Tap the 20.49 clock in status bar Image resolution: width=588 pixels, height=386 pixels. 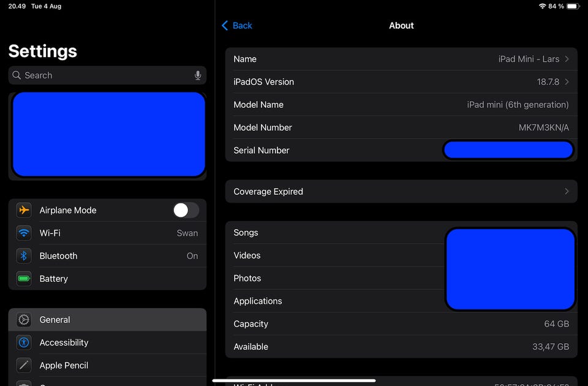pyautogui.click(x=17, y=6)
